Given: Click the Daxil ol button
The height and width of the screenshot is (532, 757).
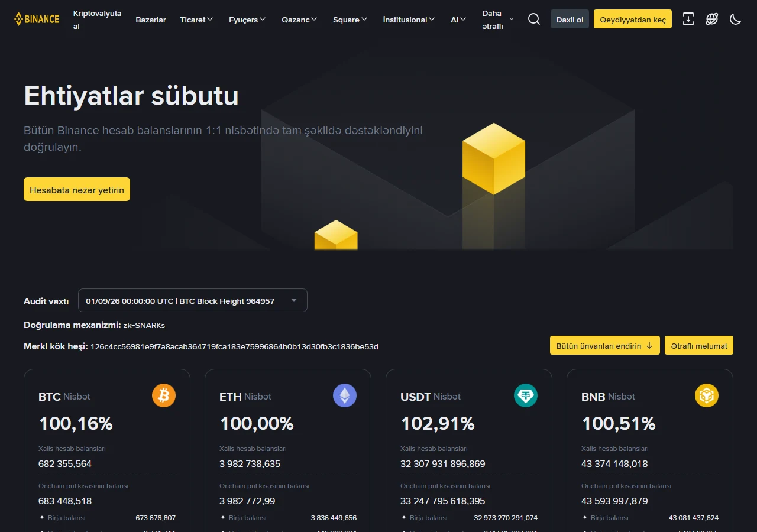Looking at the screenshot, I should click(570, 19).
